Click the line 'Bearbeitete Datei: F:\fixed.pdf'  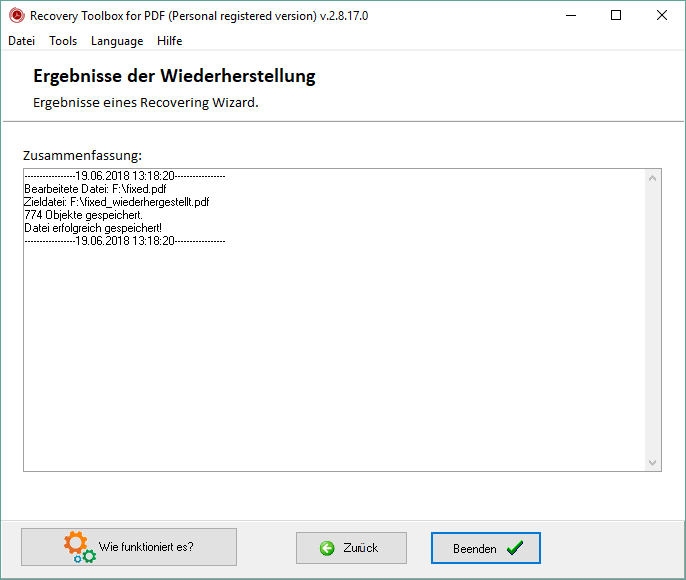[95, 189]
